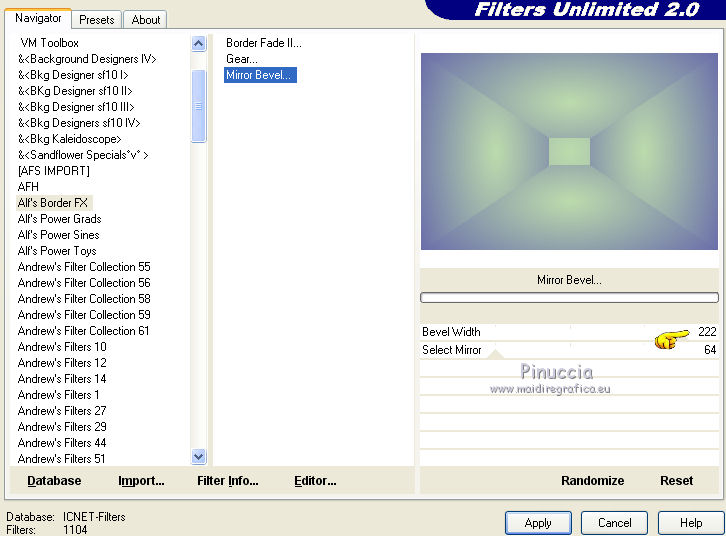Select Andrew's Filters 1
726x536 pixels.
[58, 395]
